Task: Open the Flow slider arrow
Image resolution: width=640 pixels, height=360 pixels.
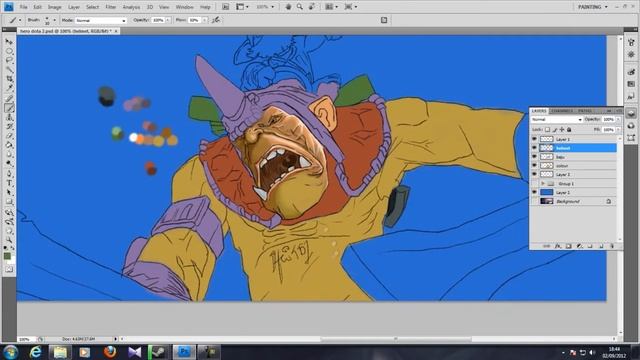Action: tap(204, 20)
